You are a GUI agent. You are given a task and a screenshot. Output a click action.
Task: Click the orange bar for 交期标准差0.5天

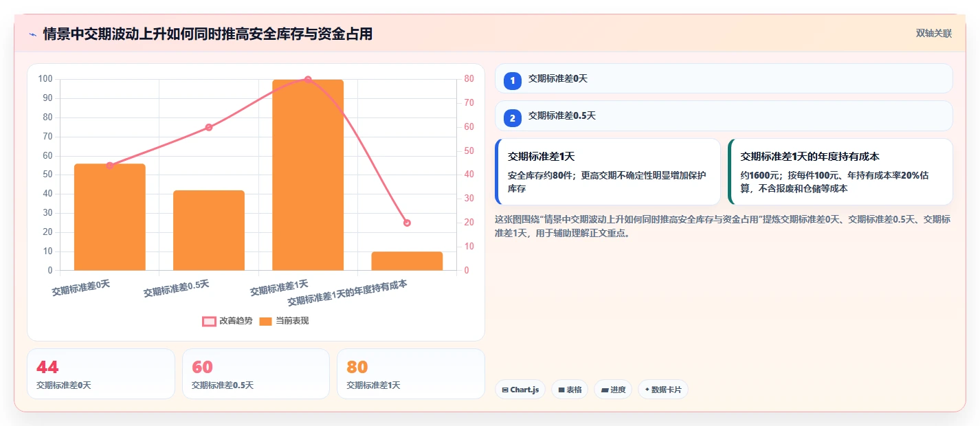coord(209,230)
